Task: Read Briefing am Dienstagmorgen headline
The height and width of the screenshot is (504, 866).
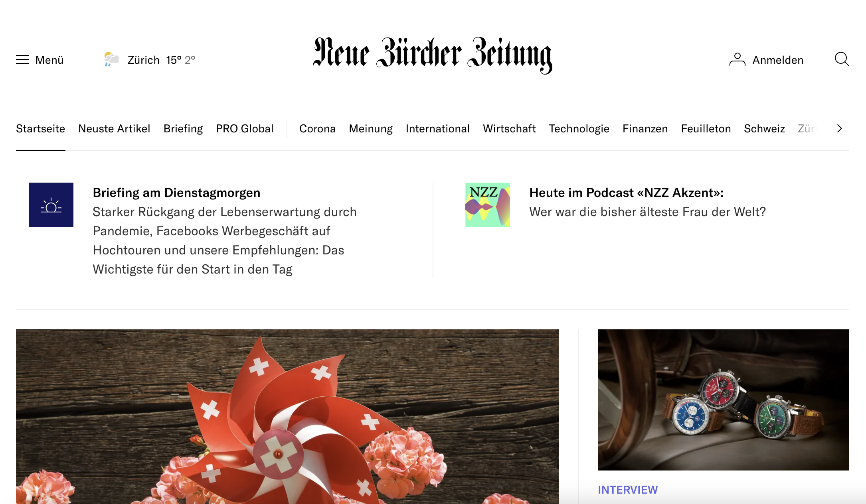Action: click(x=176, y=193)
